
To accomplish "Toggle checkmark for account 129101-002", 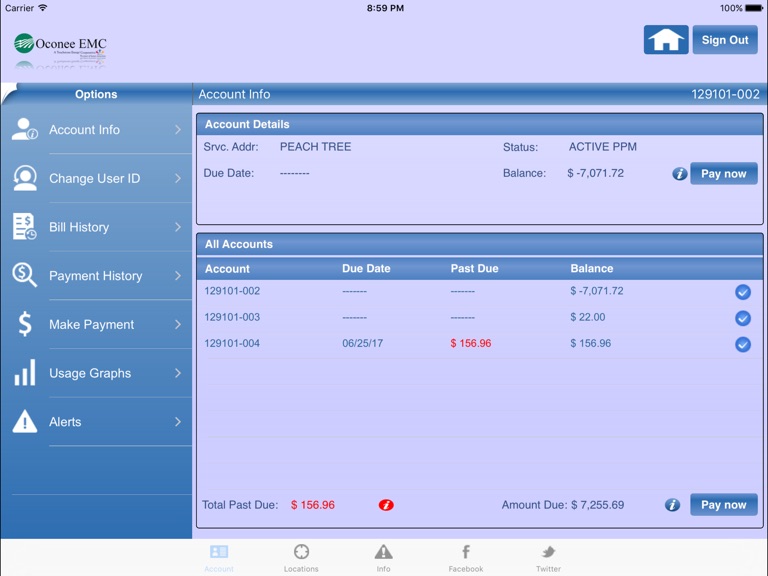I will pos(743,292).
